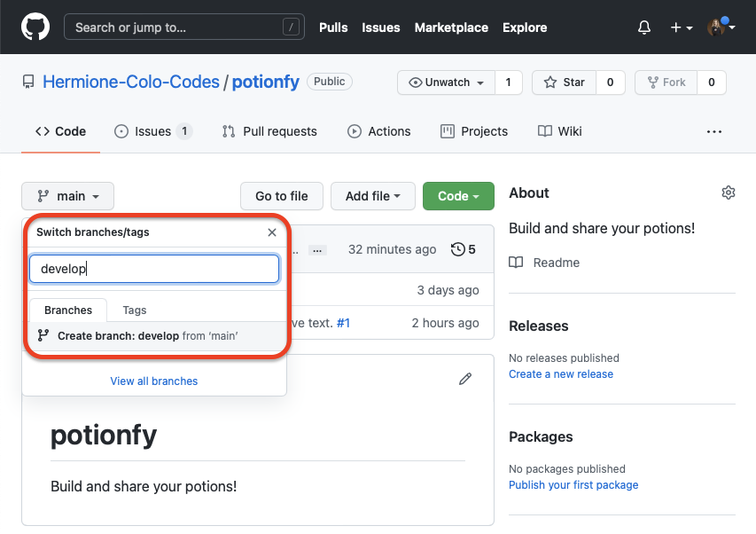Click the View all branches link
This screenshot has height=534, width=756.
[x=154, y=381]
